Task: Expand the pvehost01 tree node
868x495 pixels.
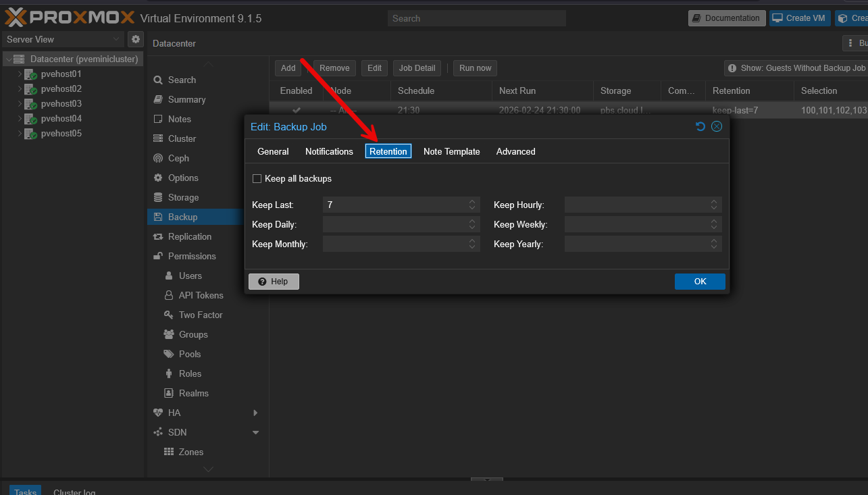Action: click(x=20, y=74)
